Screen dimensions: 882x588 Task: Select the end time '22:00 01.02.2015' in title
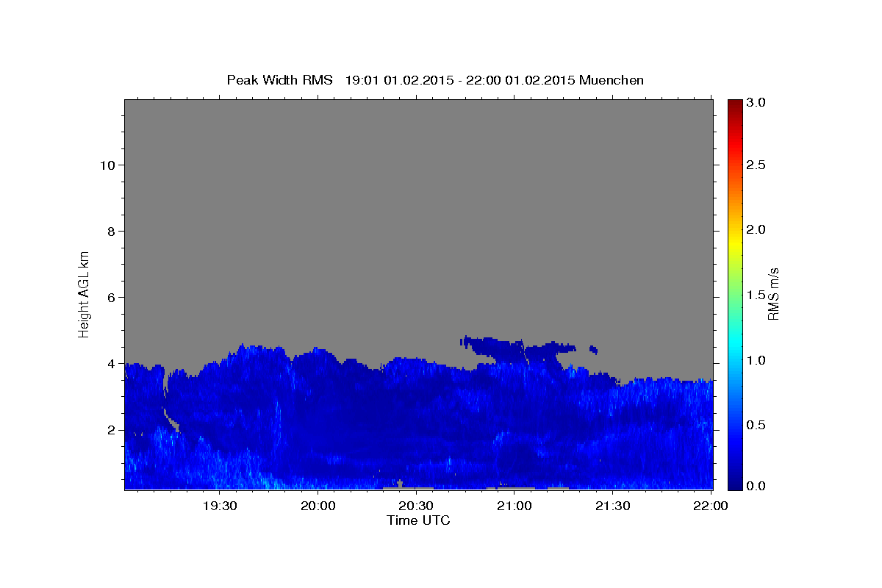click(520, 80)
